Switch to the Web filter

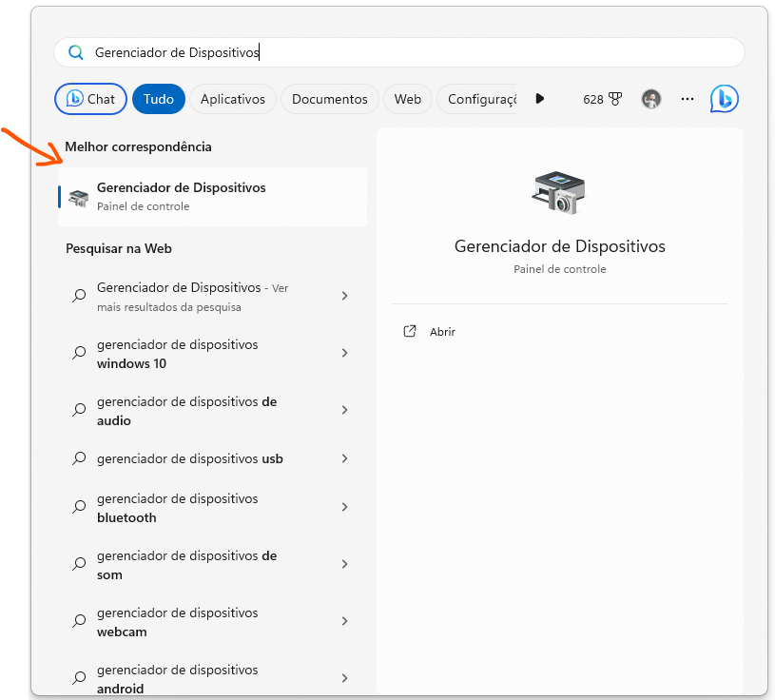pyautogui.click(x=408, y=99)
